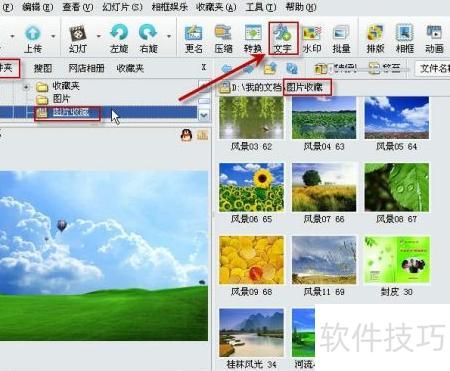Switch to the 网店相册 tab
The image size is (450, 371).
(86, 68)
